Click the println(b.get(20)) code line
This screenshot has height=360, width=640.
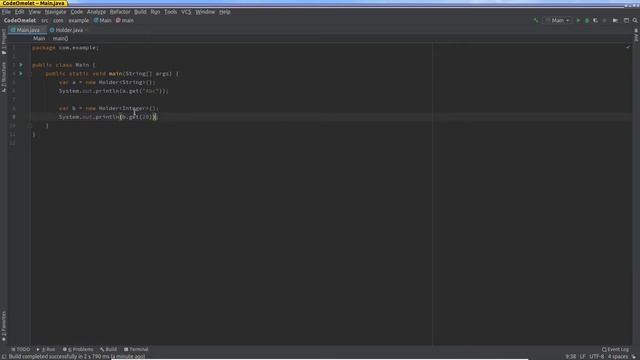(x=109, y=117)
